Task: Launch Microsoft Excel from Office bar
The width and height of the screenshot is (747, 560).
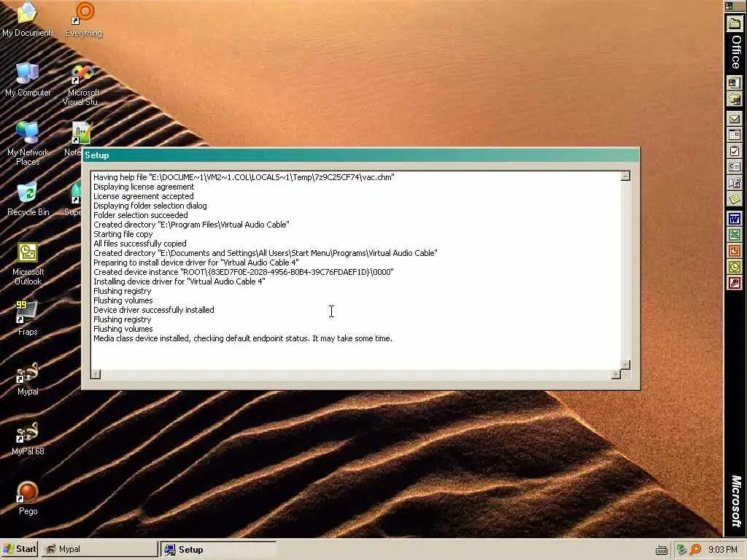Action: pos(734,235)
